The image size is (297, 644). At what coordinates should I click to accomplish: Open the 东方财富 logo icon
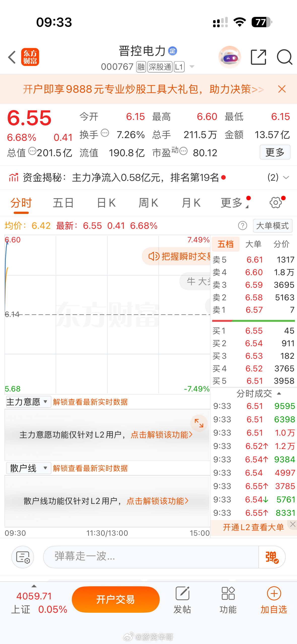(x=30, y=57)
